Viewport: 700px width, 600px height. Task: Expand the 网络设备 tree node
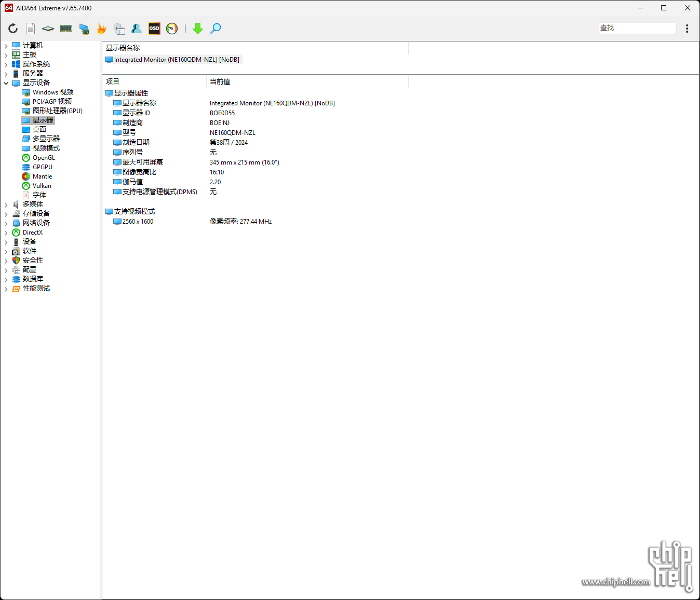tap(6, 223)
